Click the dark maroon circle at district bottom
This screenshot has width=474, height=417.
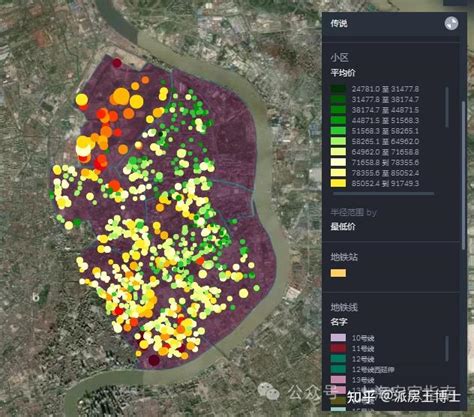154,360
